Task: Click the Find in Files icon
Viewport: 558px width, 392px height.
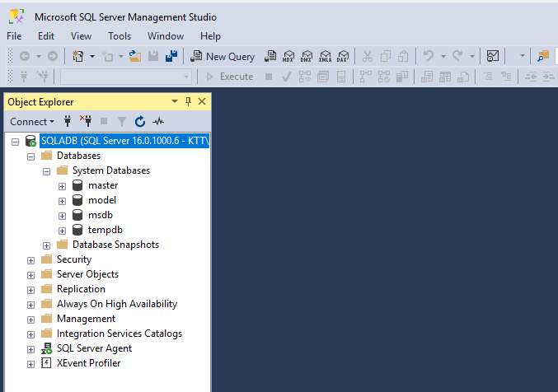Action: pos(543,56)
